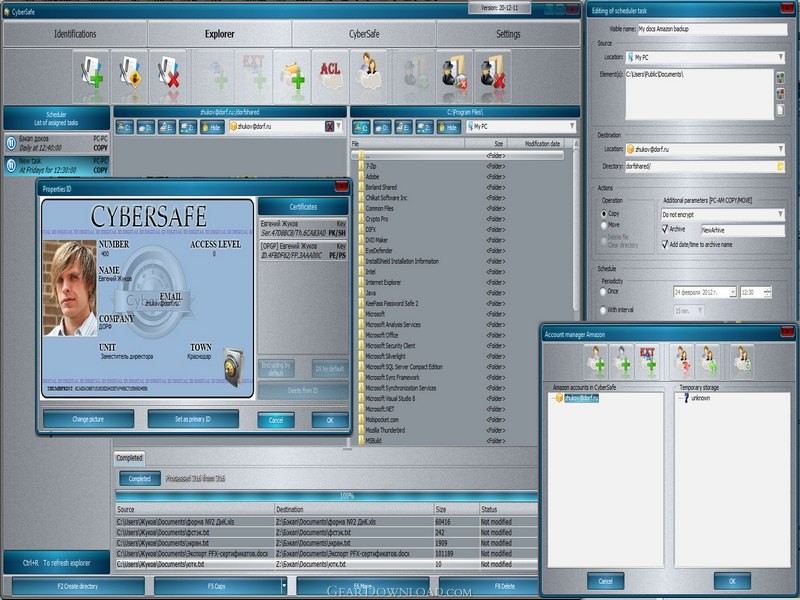
Task: Select the Once periodicity radio button
Action: point(603,292)
